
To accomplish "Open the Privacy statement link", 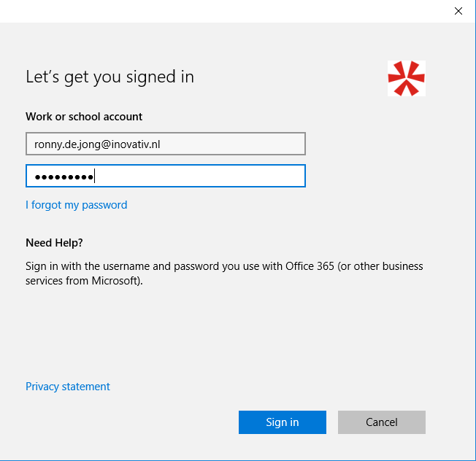I will pyautogui.click(x=68, y=387).
